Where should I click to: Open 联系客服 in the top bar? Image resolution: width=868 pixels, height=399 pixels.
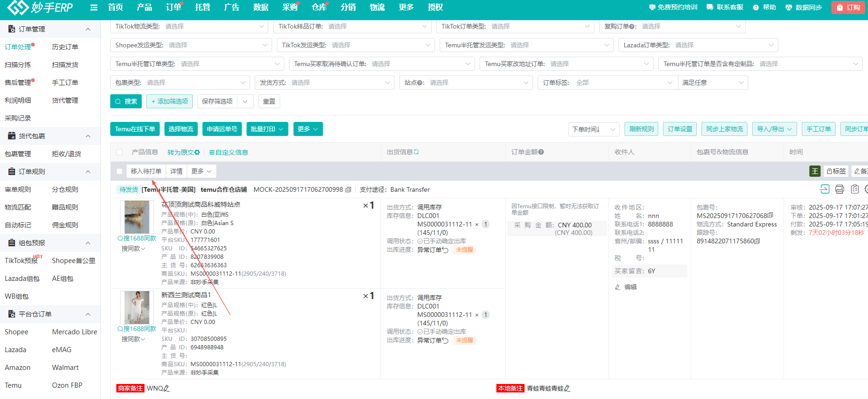(725, 8)
